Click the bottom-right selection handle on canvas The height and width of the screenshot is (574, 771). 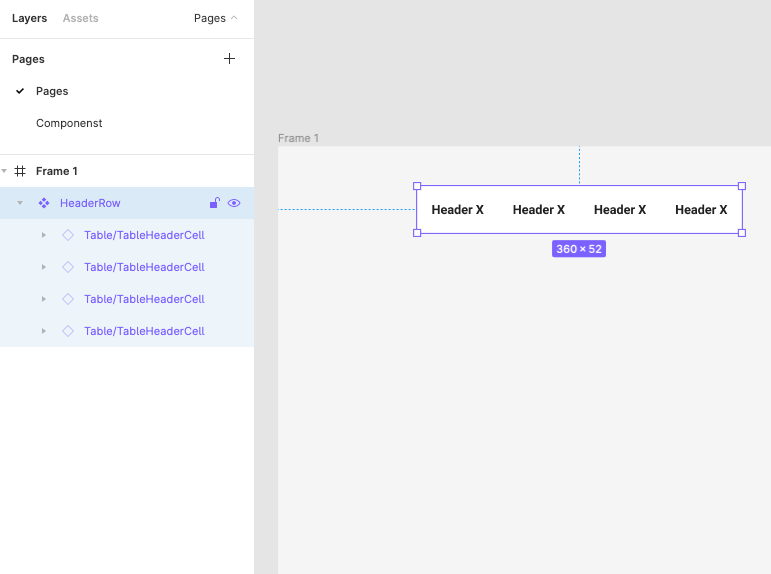pyautogui.click(x=742, y=233)
